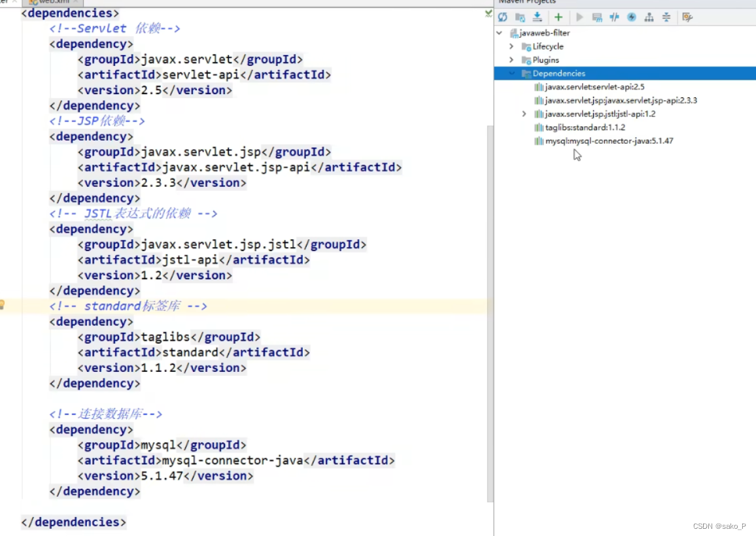The height and width of the screenshot is (536, 756).
Task: Select javax.servlet.jsp-api:2.3.3 dependency
Action: coord(615,100)
